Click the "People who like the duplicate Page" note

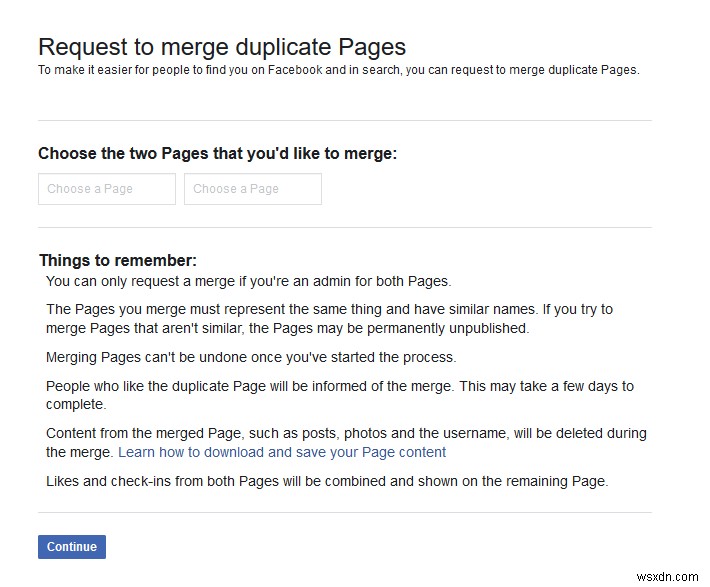coord(340,386)
